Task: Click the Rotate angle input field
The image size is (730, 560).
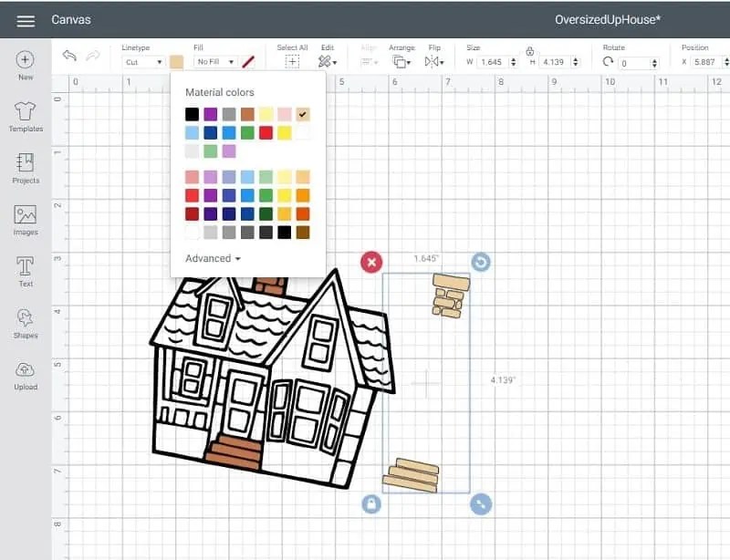Action: 634,63
